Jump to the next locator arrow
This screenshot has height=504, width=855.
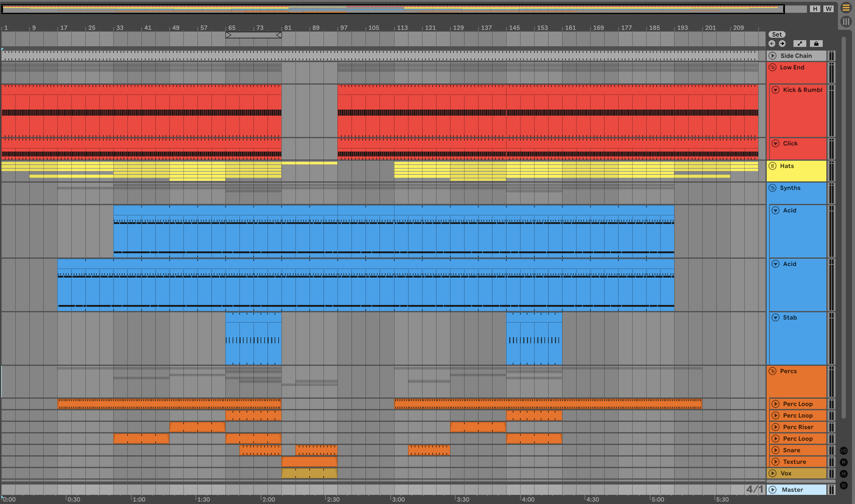click(782, 44)
